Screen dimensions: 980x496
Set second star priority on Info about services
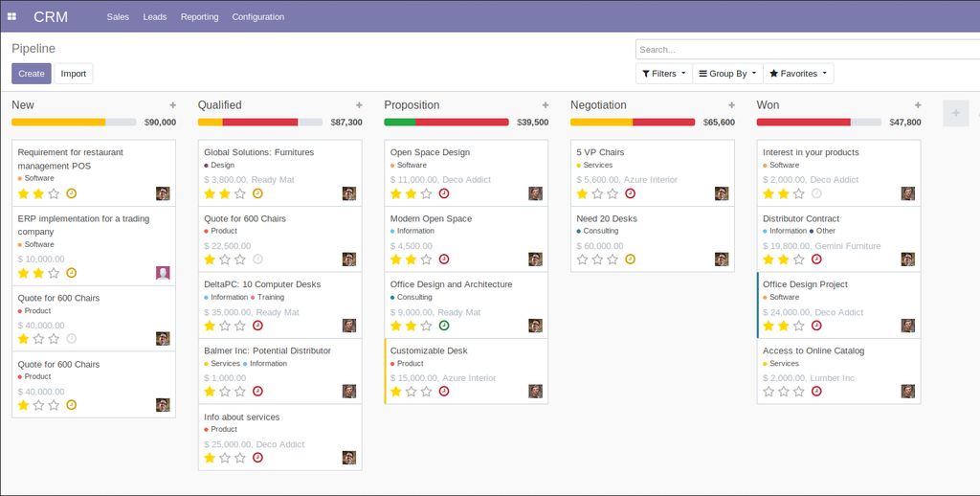click(x=225, y=458)
